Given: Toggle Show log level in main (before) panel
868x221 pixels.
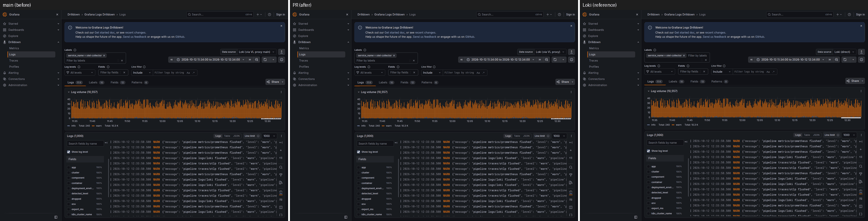Looking at the screenshot, I should tap(68, 152).
